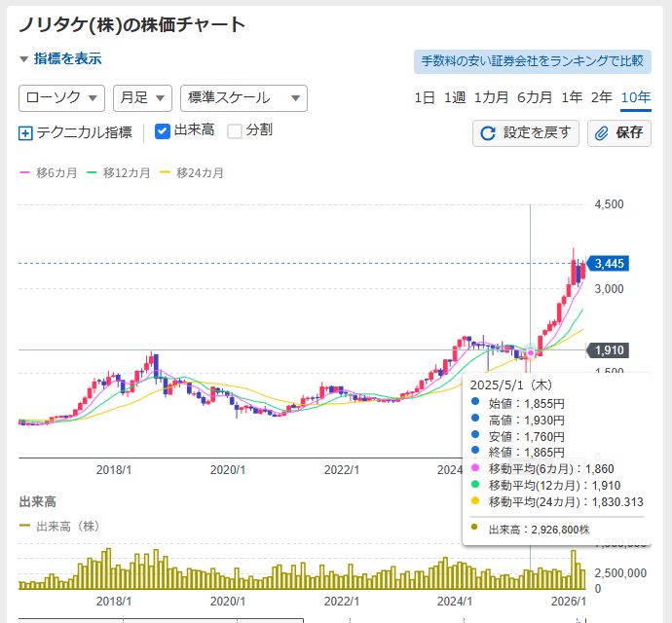This screenshot has height=623, width=672.
Task: Select the 1カ月 range tab
Action: click(491, 97)
